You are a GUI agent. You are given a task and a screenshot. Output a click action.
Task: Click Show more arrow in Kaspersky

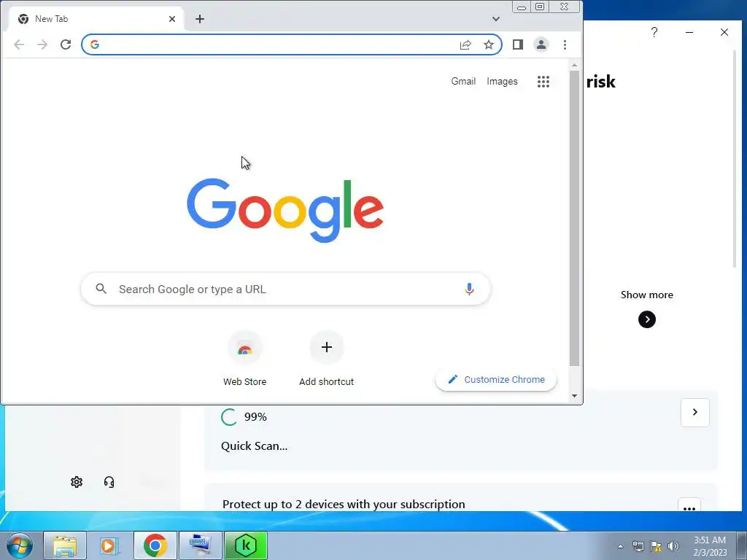tap(647, 319)
